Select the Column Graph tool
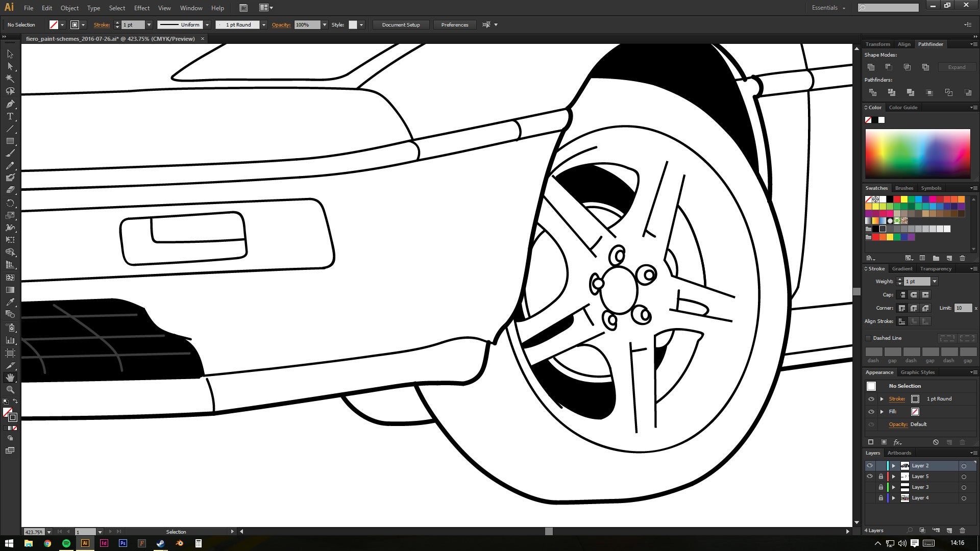This screenshot has width=980, height=551. click(x=10, y=340)
